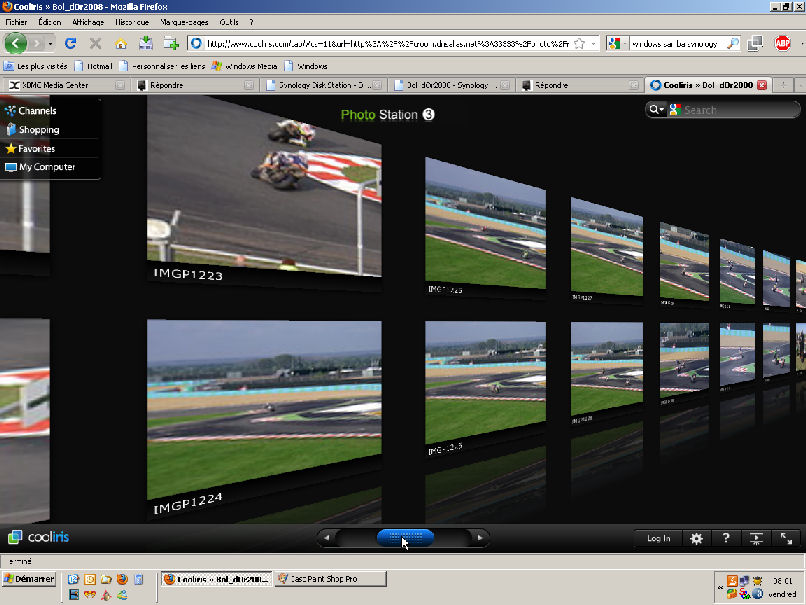Image resolution: width=806 pixels, height=605 pixels.
Task: Click the Démarrer start button
Action: tap(29, 579)
